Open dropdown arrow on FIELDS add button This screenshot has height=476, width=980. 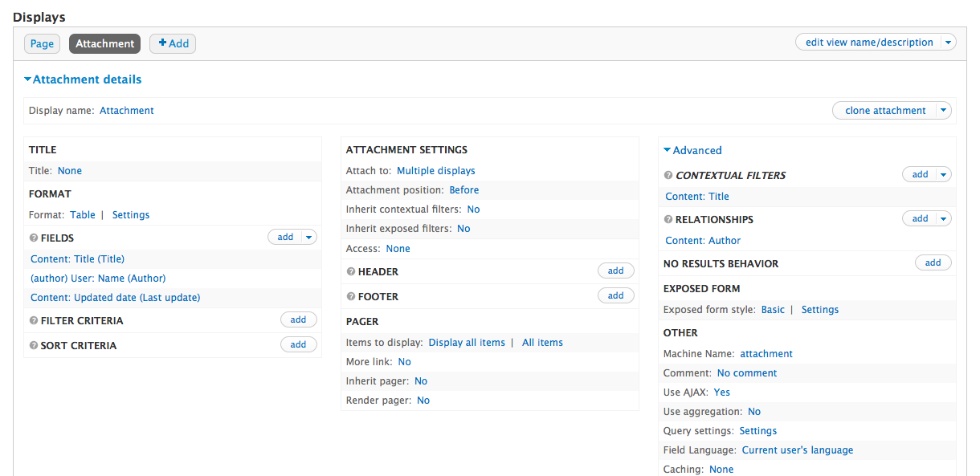point(309,237)
